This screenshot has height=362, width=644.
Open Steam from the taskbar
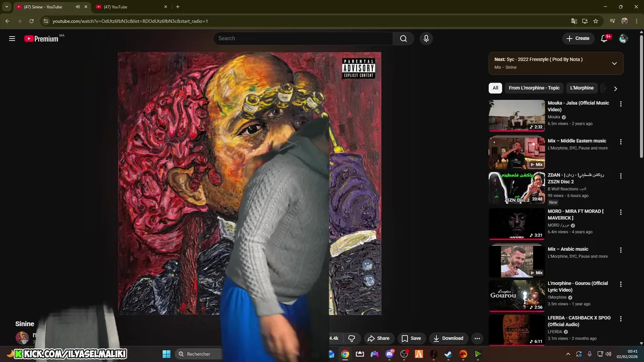[x=448, y=354]
